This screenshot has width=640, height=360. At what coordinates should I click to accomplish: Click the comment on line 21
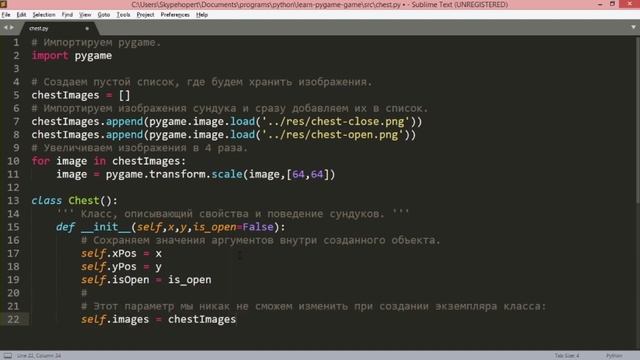313,306
